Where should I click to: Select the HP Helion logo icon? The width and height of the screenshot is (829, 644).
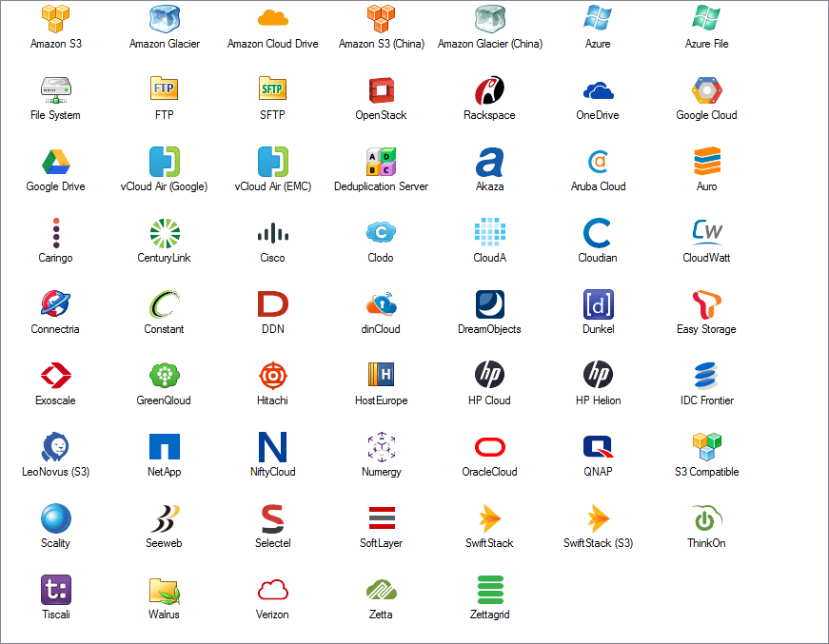[x=598, y=375]
